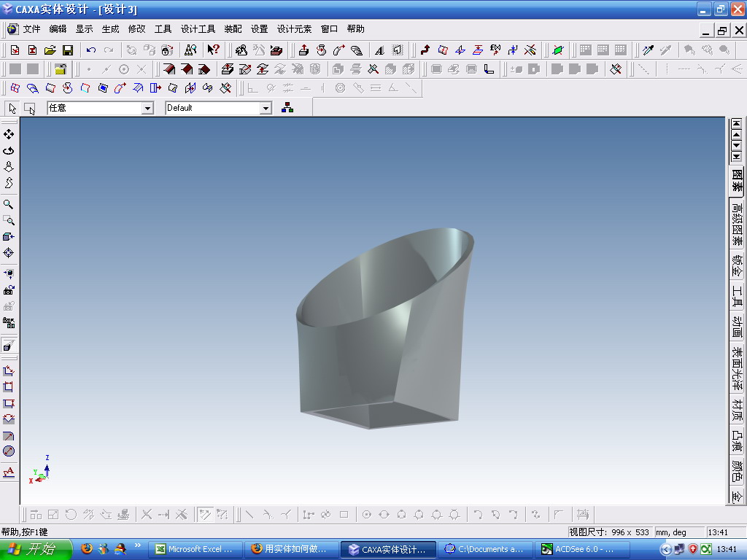Toggle the highlighted snap button in bottom toolbar
Image resolution: width=747 pixels, height=560 pixels.
coord(205,514)
